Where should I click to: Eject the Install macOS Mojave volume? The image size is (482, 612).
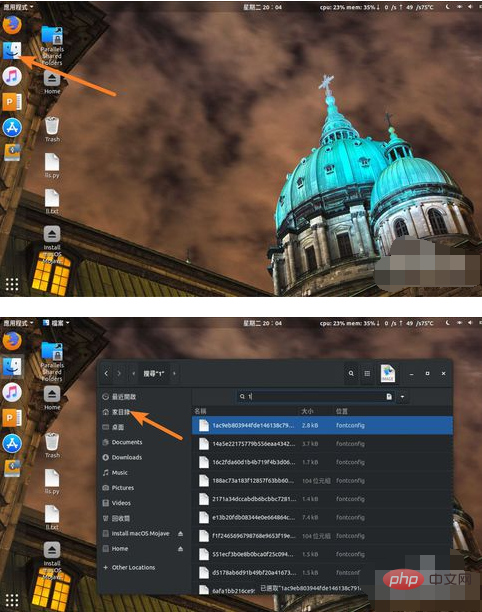tap(180, 534)
